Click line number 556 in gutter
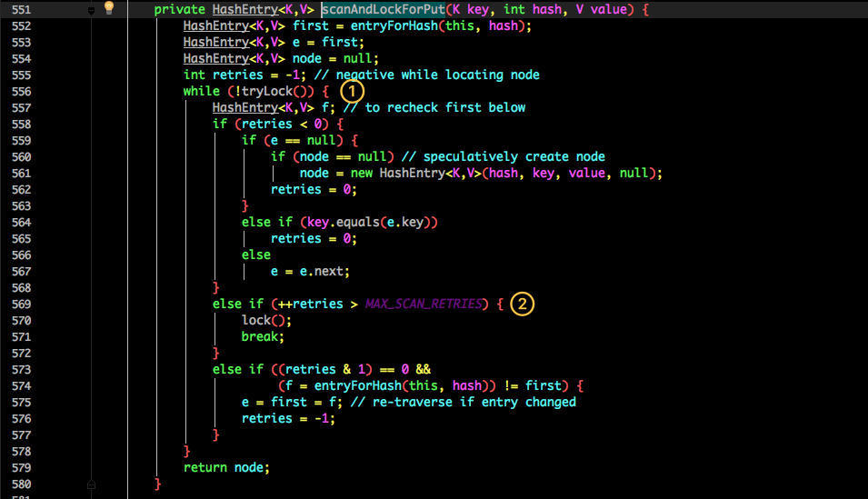This screenshot has height=499, width=868. coord(22,92)
